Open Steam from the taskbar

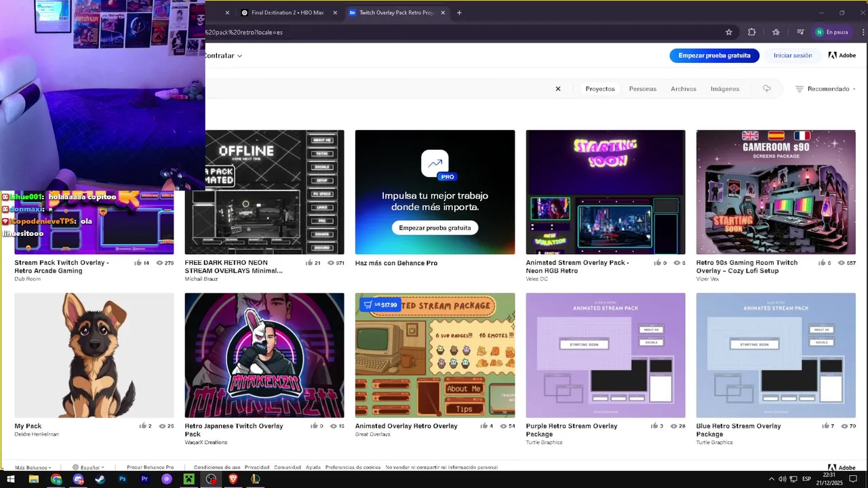click(x=100, y=479)
